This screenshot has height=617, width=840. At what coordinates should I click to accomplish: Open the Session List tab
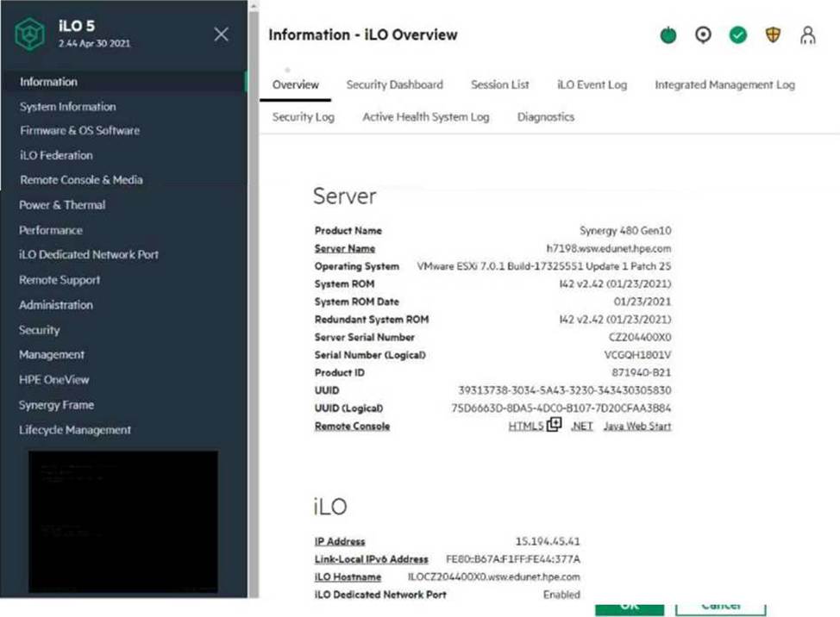pos(500,84)
